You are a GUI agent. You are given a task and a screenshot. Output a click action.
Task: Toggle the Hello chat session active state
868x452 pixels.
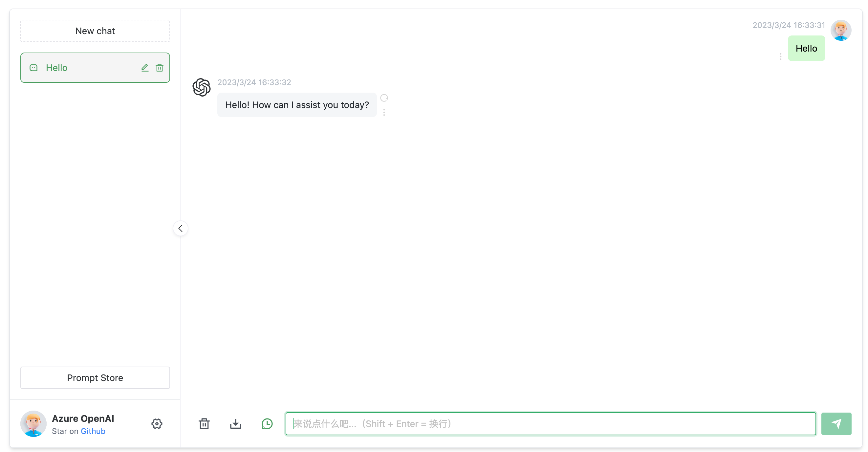click(95, 67)
